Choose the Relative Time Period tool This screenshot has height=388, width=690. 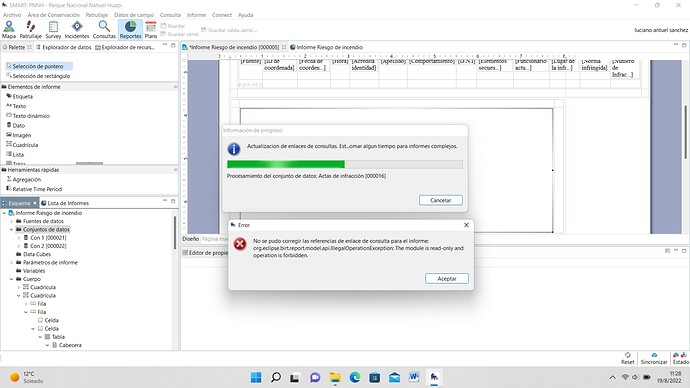[x=34, y=189]
